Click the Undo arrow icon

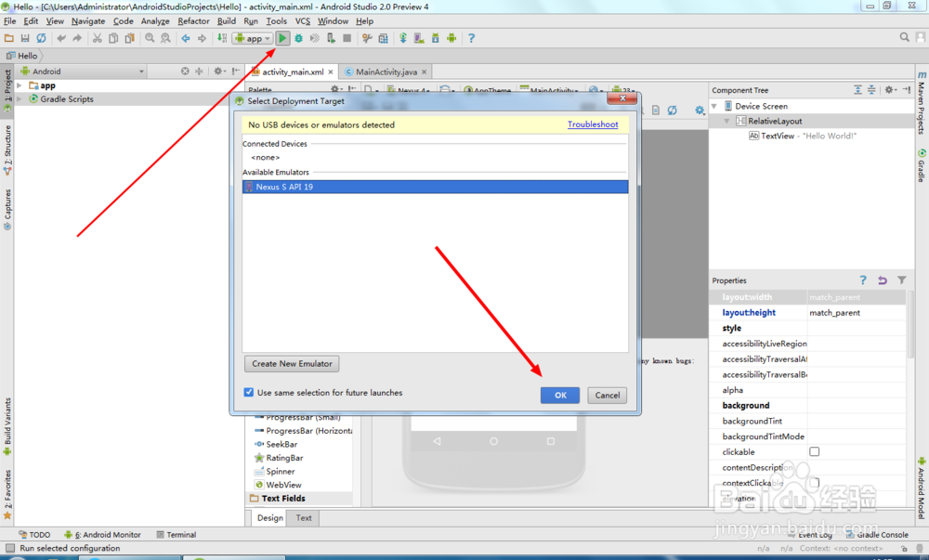pyautogui.click(x=61, y=38)
